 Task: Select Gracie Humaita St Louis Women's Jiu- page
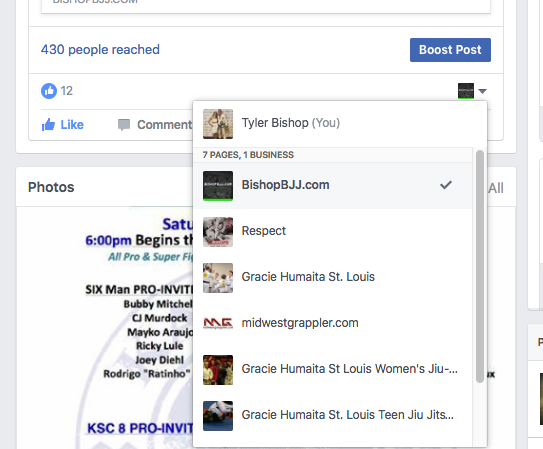click(333, 369)
